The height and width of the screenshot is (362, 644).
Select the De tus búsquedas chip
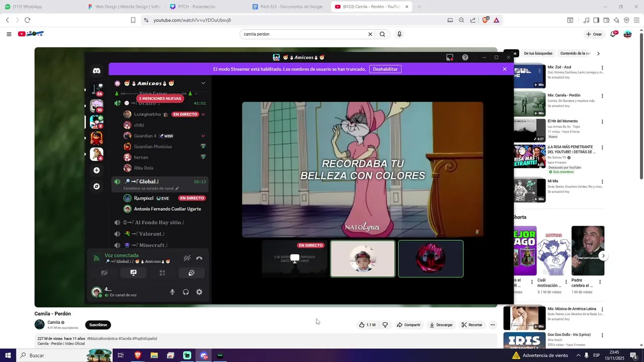coord(538,53)
